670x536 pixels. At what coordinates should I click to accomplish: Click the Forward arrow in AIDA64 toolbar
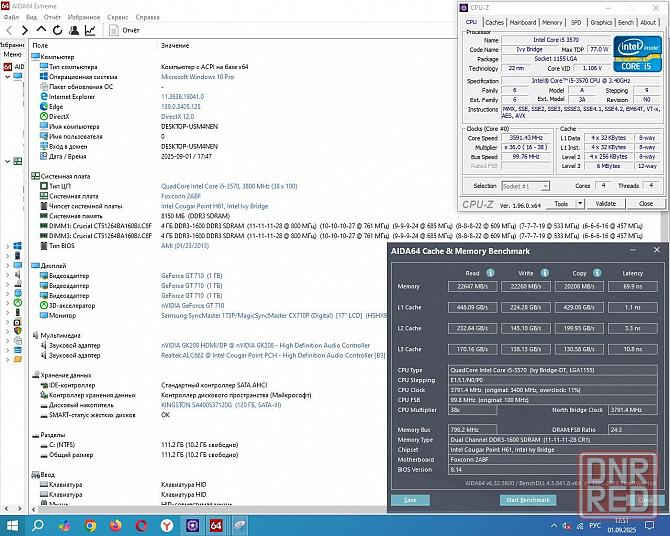(x=23, y=31)
